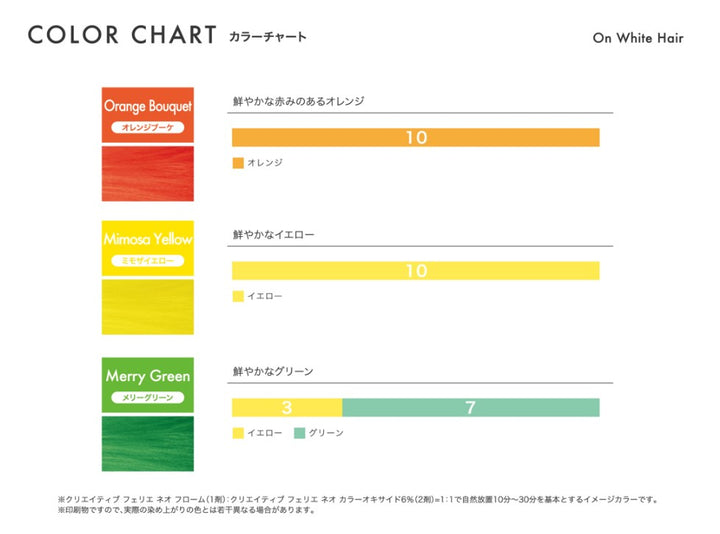Click the green segment labeled 7
720x534 pixels.
[470, 407]
